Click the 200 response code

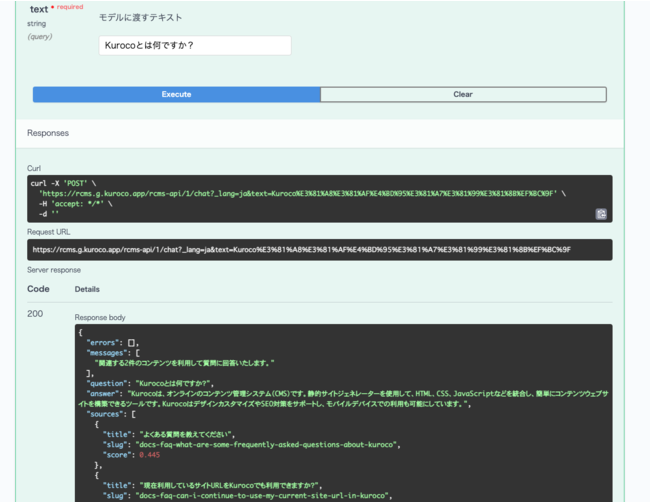pyautogui.click(x=37, y=313)
